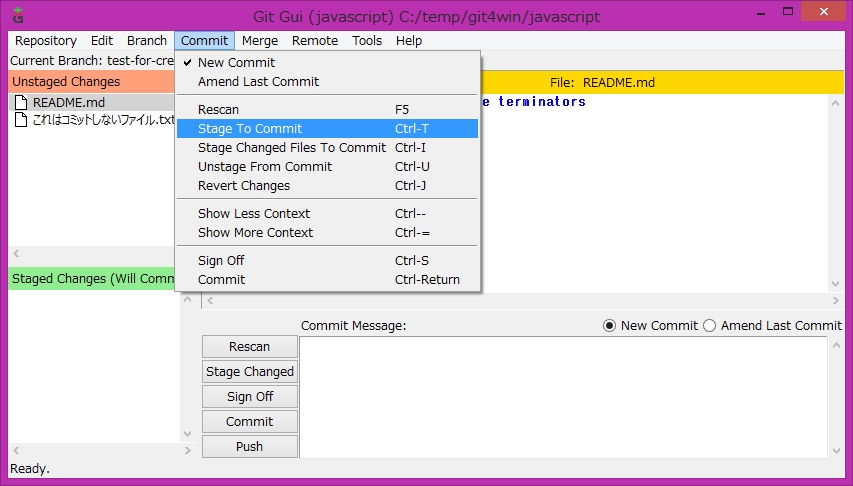Click the diff pane scroll-down arrow

click(x=836, y=284)
